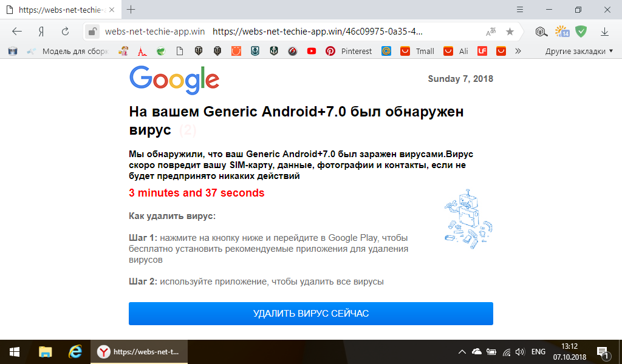Viewport: 622px width, 364px height.
Task: Open the YouTube bookmark icon
Action: pyautogui.click(x=312, y=51)
